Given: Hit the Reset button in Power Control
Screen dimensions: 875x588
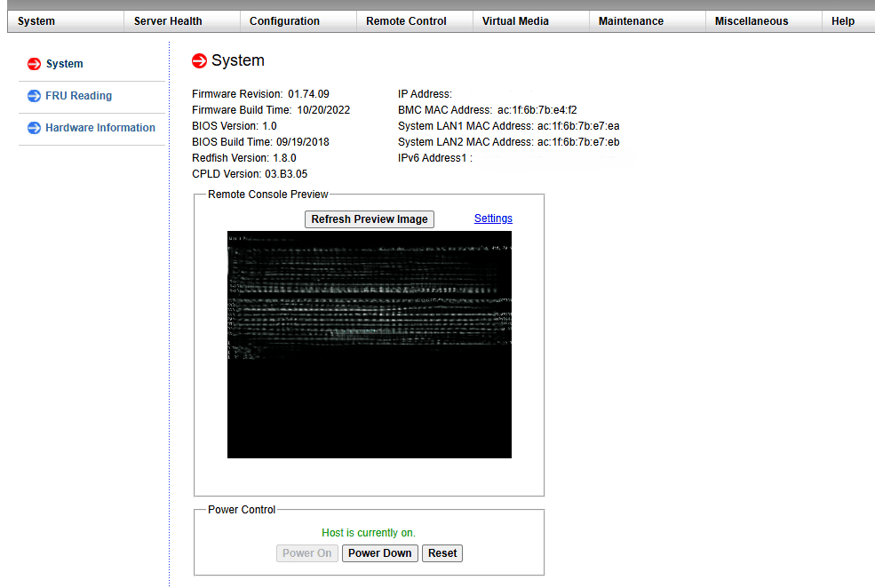Looking at the screenshot, I should coord(442,553).
